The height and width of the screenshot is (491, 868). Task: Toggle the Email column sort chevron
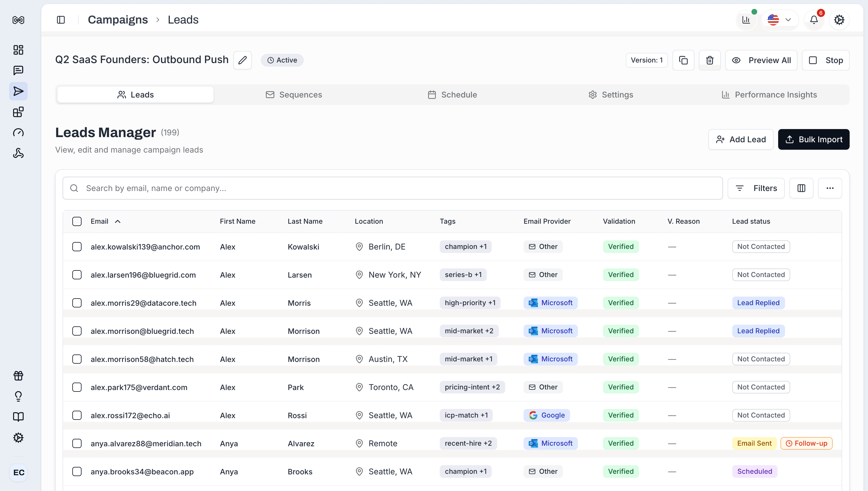pyautogui.click(x=118, y=221)
